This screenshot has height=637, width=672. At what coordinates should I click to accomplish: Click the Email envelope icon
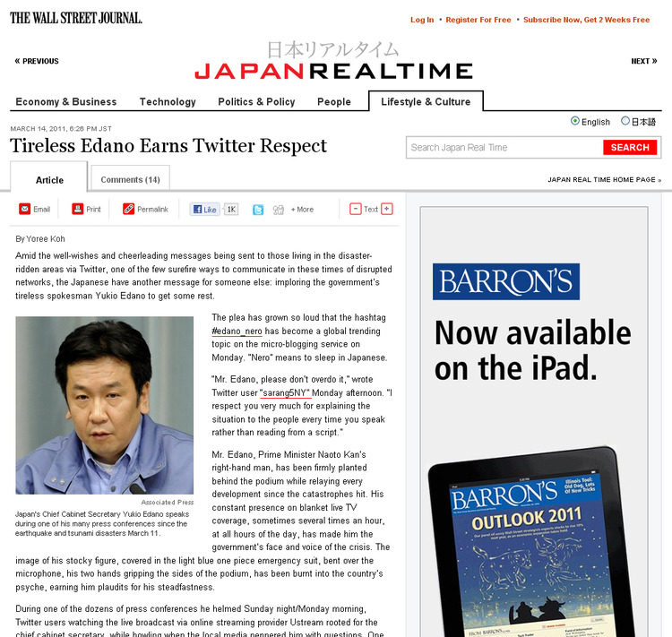click(25, 209)
